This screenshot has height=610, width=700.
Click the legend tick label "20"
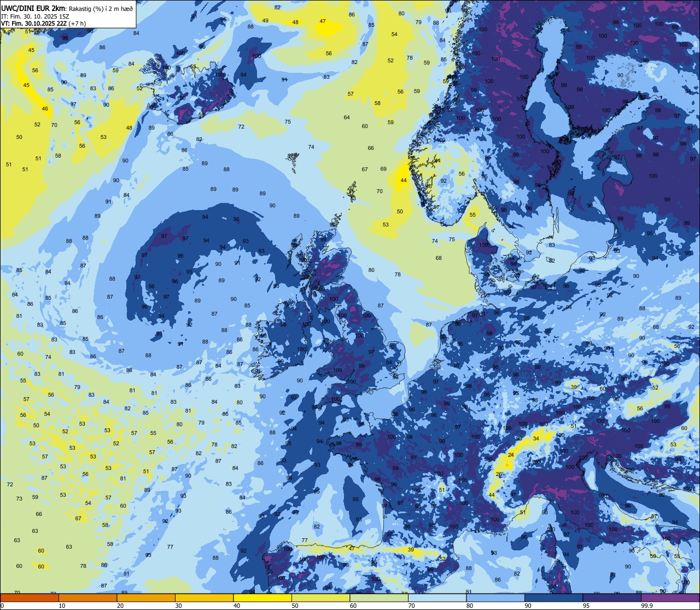(x=120, y=606)
